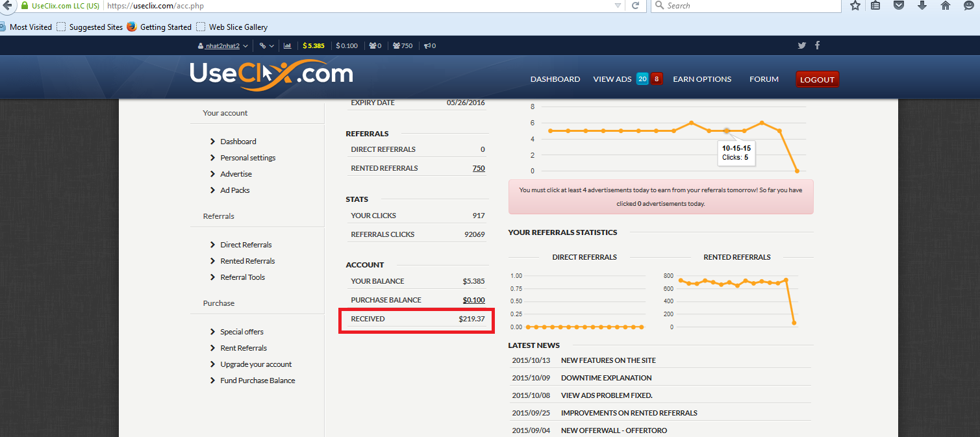Click the red LOGOUT button
The image size is (980, 437).
817,79
